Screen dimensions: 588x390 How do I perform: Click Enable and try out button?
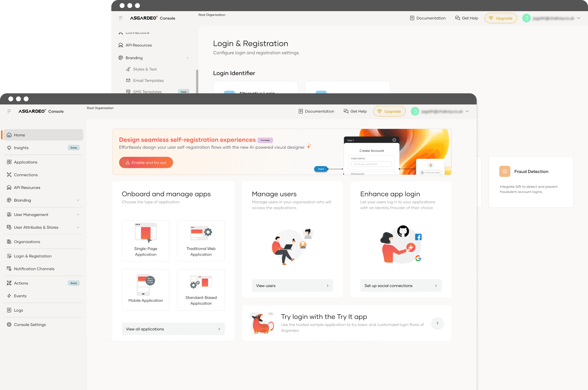click(x=146, y=163)
